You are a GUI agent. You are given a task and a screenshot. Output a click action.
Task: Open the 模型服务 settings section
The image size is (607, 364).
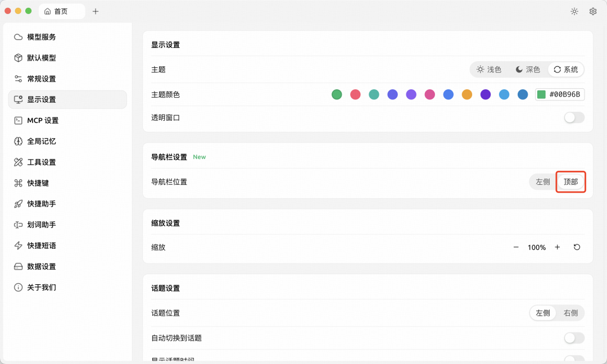(x=39, y=37)
